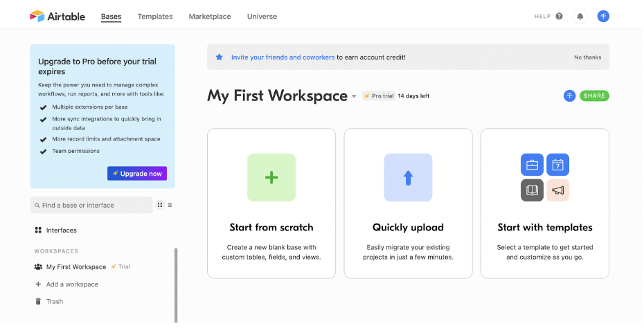The width and height of the screenshot is (644, 335).
Task: Click the Upgrade now button
Action: click(x=137, y=173)
